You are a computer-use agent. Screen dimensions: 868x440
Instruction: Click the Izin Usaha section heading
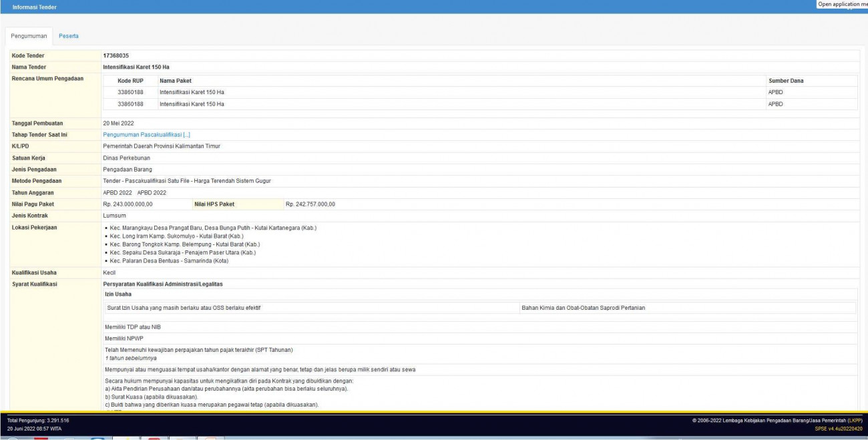(x=118, y=294)
